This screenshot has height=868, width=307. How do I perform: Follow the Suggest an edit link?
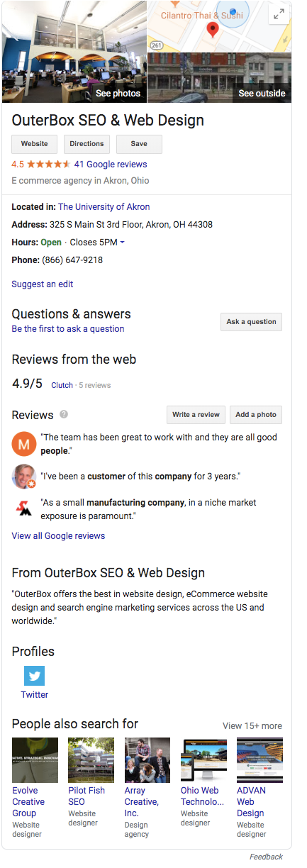pyautogui.click(x=43, y=284)
